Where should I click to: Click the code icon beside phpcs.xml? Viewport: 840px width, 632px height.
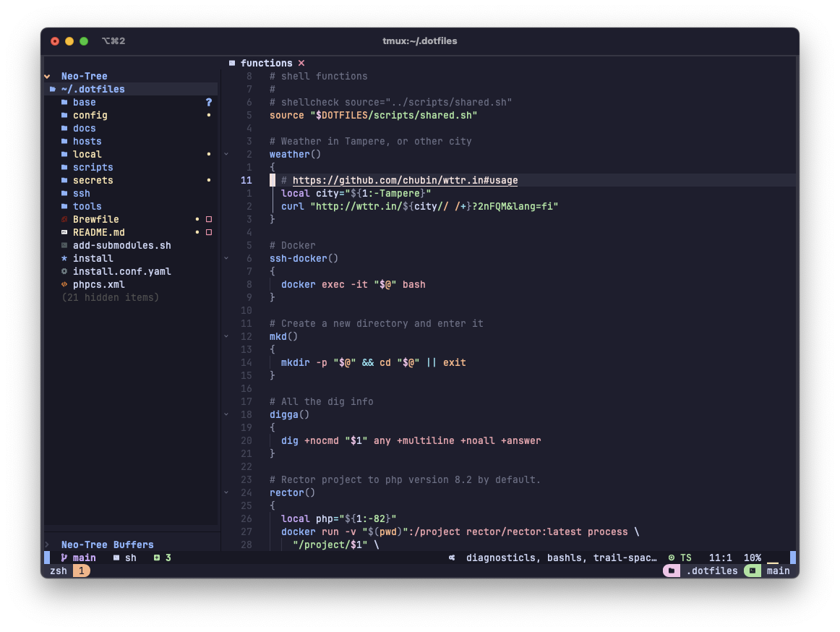pyautogui.click(x=64, y=284)
